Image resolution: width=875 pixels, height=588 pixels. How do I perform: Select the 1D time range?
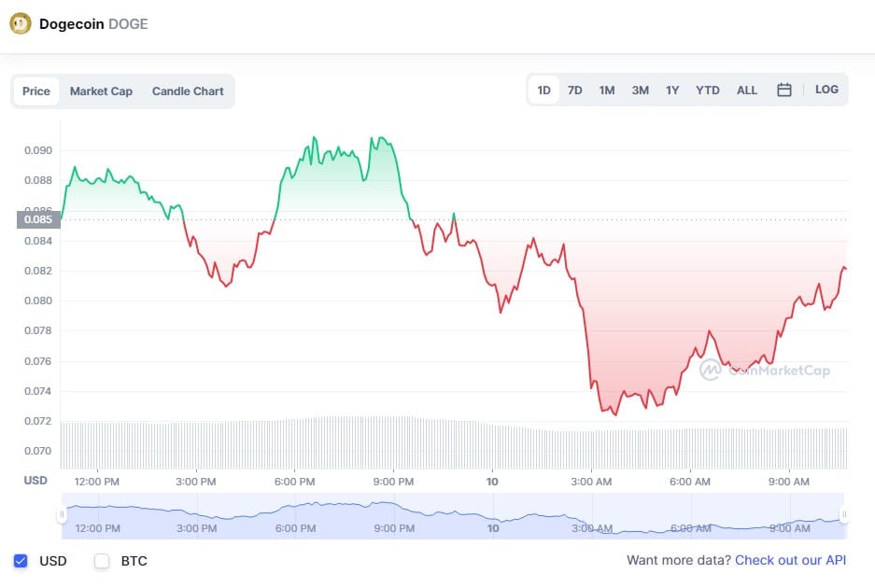tap(543, 90)
